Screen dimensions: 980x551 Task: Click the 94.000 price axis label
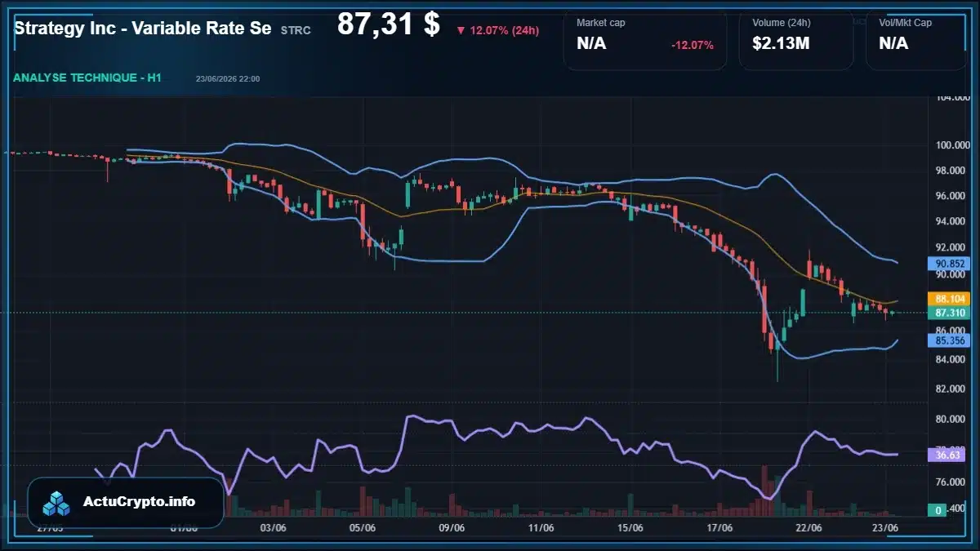pyautogui.click(x=950, y=221)
